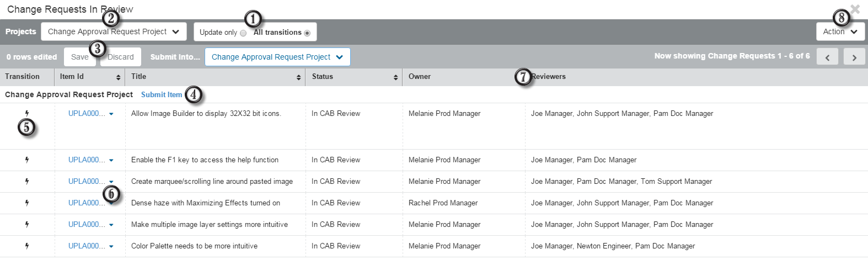
Task: Click 'Change Approval Request Project' group heading
Action: click(69, 94)
